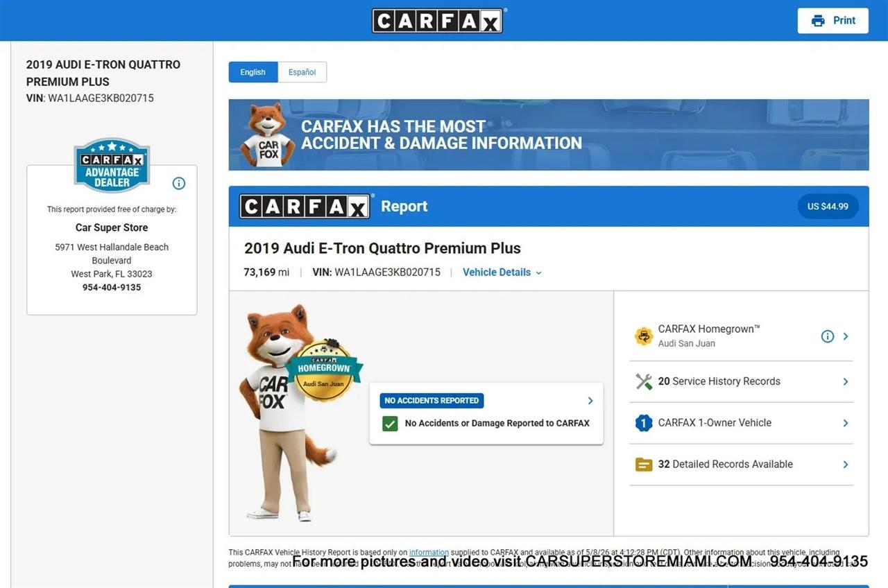Open 20 Service History Records chevron
888x588 pixels.
pyautogui.click(x=846, y=381)
